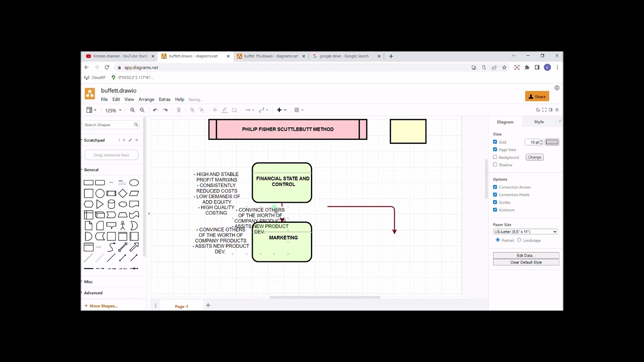Click the Delete trash icon in toolbar
Screen dimensions: 644x362
(x=179, y=110)
